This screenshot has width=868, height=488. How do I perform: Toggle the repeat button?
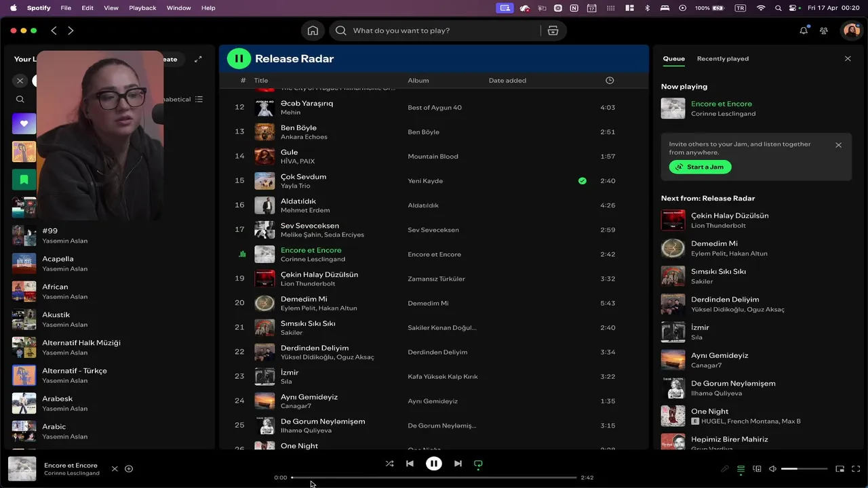[x=478, y=464]
